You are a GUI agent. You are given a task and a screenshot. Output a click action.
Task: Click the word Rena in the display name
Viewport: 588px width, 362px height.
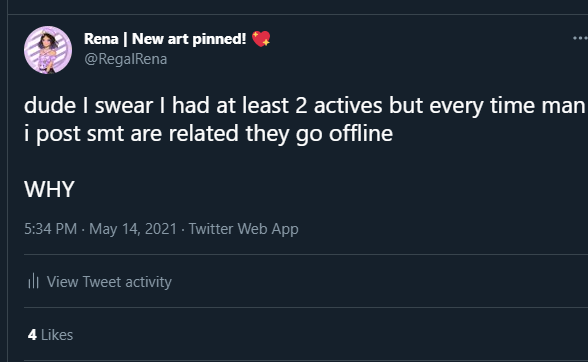[x=101, y=39]
